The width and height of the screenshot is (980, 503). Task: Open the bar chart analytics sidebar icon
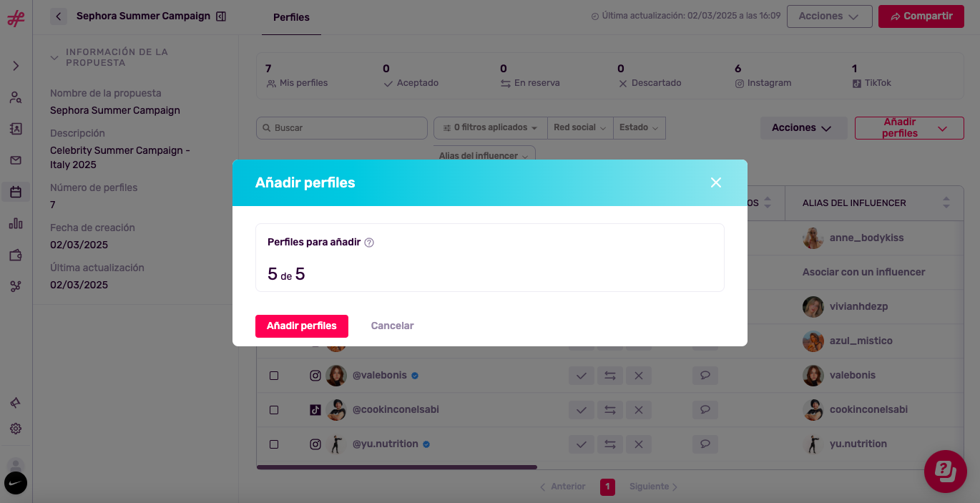click(16, 223)
